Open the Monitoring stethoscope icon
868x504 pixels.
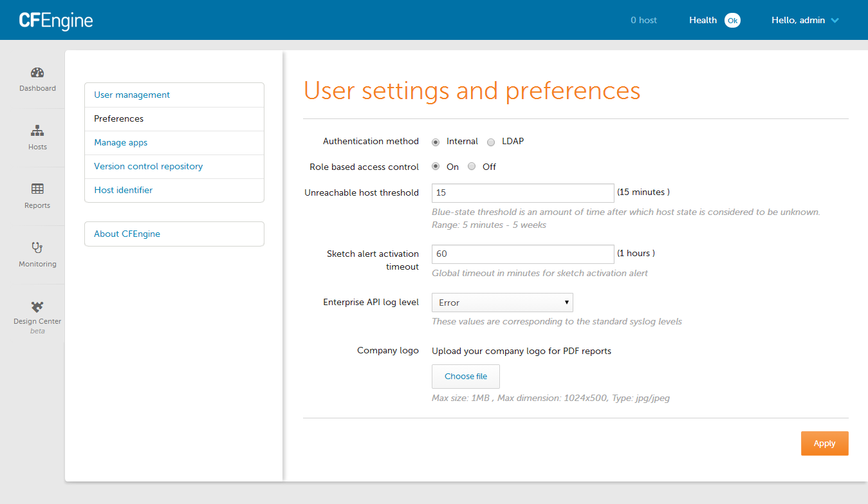(37, 248)
